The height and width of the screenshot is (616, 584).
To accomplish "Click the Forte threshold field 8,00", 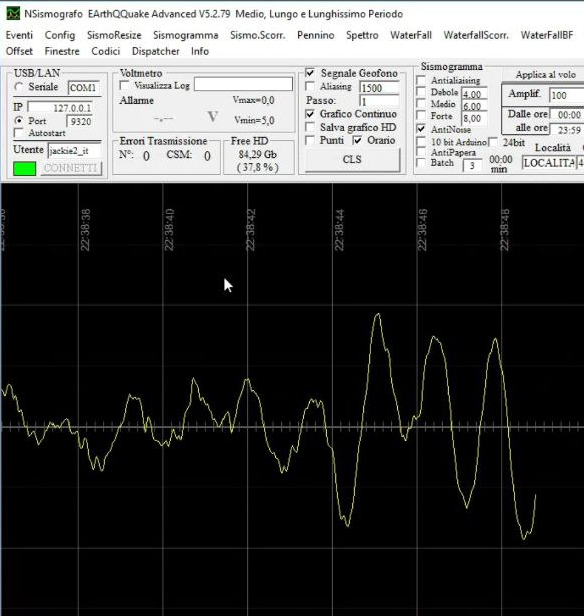I will [x=474, y=119].
